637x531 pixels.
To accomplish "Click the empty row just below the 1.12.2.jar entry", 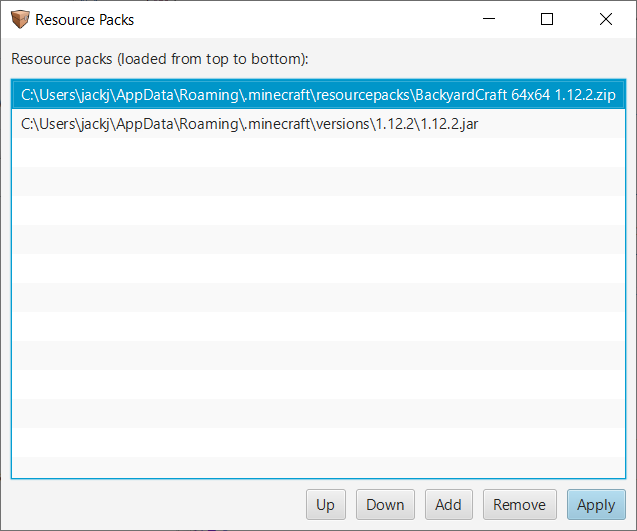I will (x=318, y=152).
